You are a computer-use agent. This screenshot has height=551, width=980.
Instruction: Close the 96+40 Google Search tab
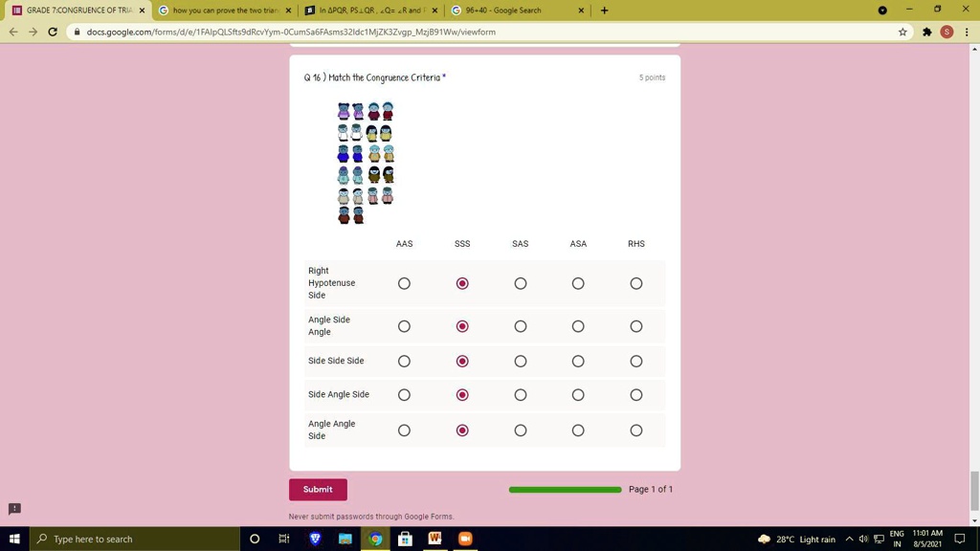581,11
